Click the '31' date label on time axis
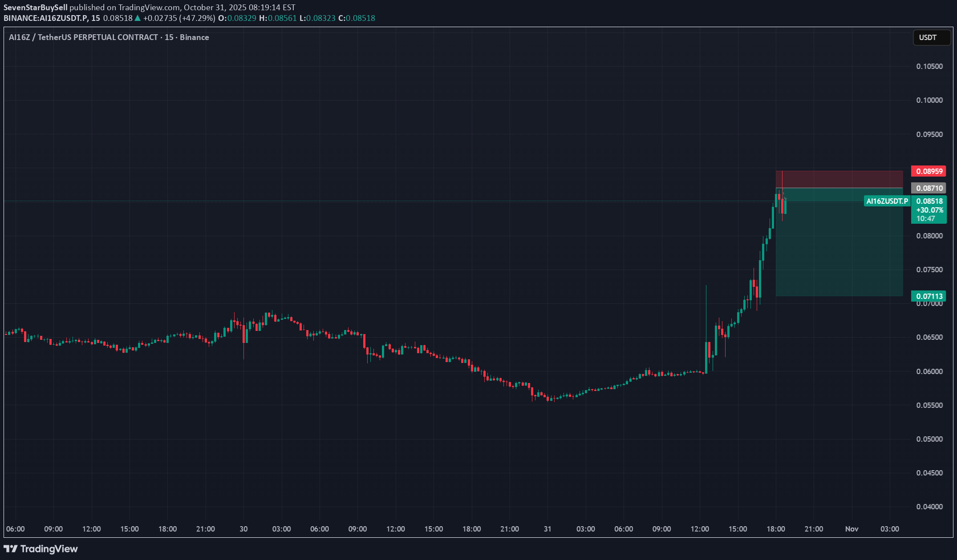The height and width of the screenshot is (560, 957). 547,529
